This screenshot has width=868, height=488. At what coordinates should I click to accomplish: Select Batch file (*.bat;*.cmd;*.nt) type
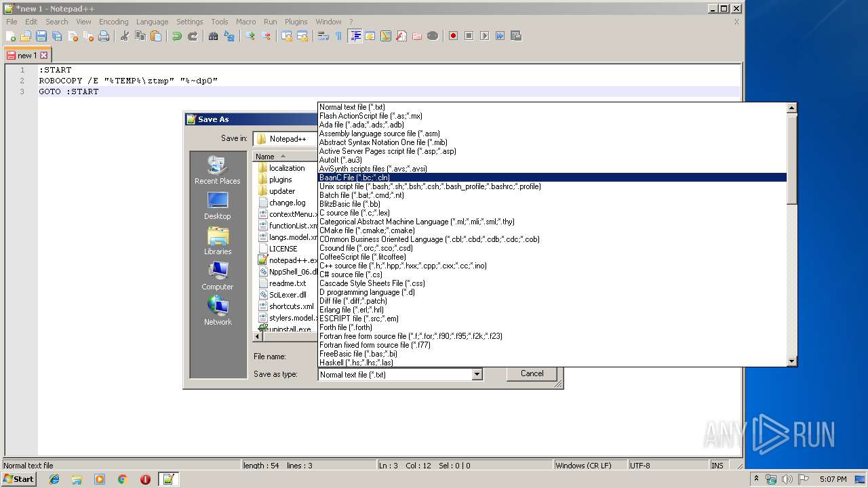coord(552,195)
